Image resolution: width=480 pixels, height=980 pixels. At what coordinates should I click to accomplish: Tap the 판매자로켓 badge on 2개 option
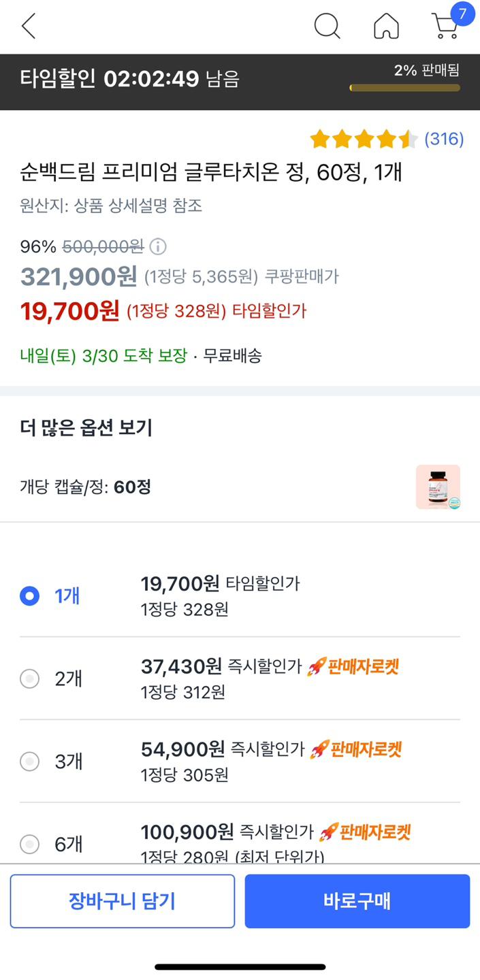click(353, 666)
